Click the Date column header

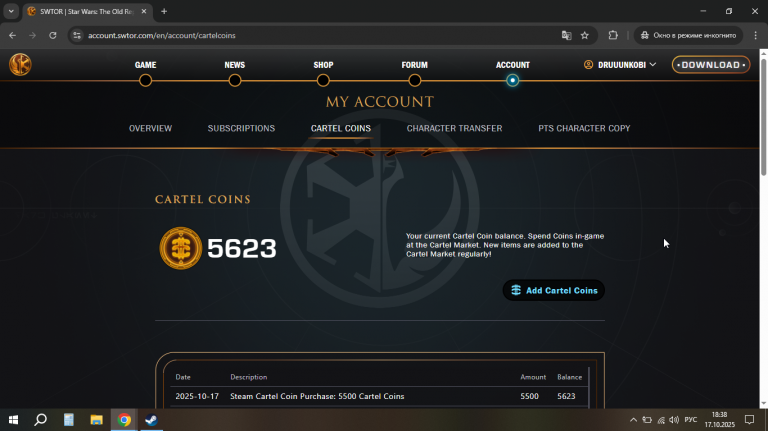(183, 377)
